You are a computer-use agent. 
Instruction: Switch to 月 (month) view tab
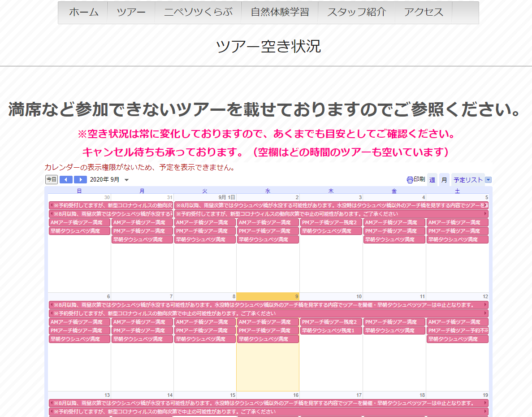pyautogui.click(x=444, y=180)
